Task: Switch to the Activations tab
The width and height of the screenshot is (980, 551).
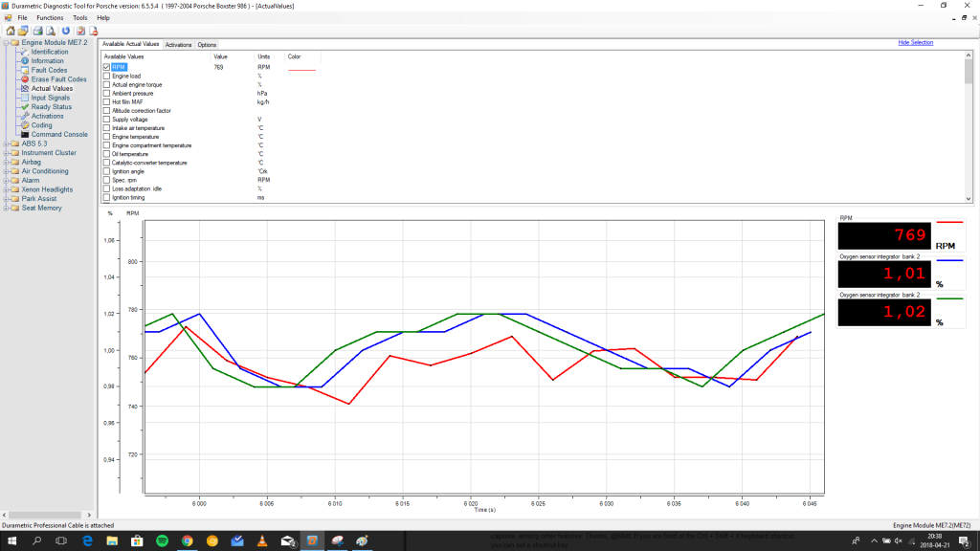Action: click(178, 45)
